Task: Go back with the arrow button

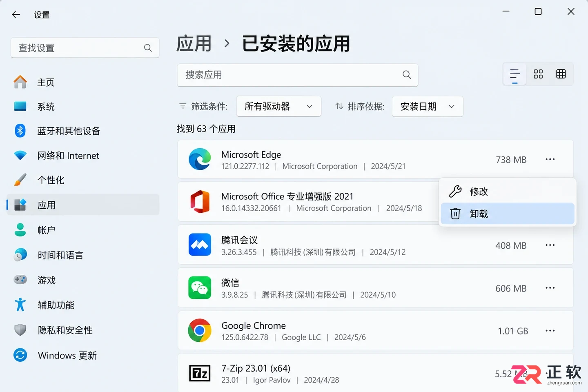Action: [16, 15]
